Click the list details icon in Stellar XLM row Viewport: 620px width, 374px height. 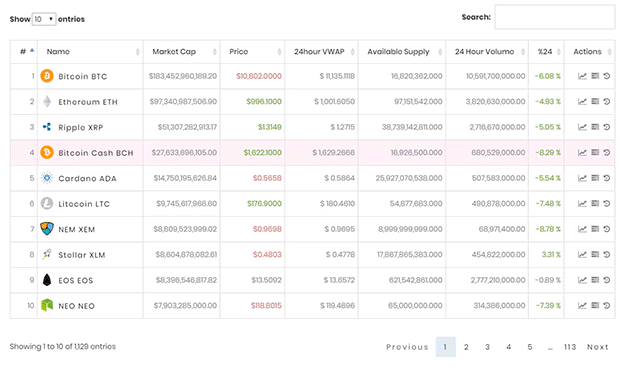(595, 254)
